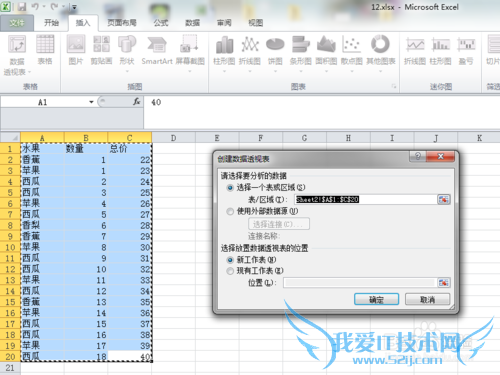Undo from quick access toolbar
The height and width of the screenshot is (375, 500).
(35, 7)
